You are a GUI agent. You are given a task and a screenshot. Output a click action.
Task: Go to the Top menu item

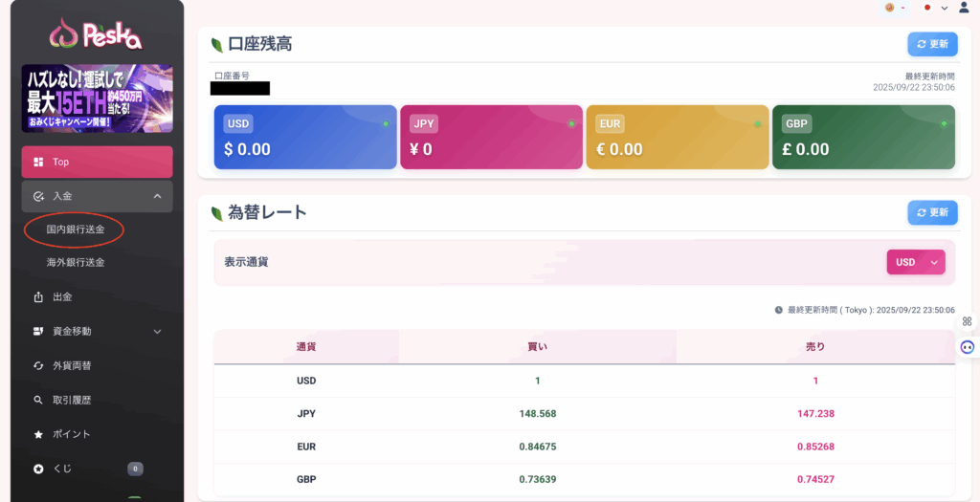click(x=97, y=162)
